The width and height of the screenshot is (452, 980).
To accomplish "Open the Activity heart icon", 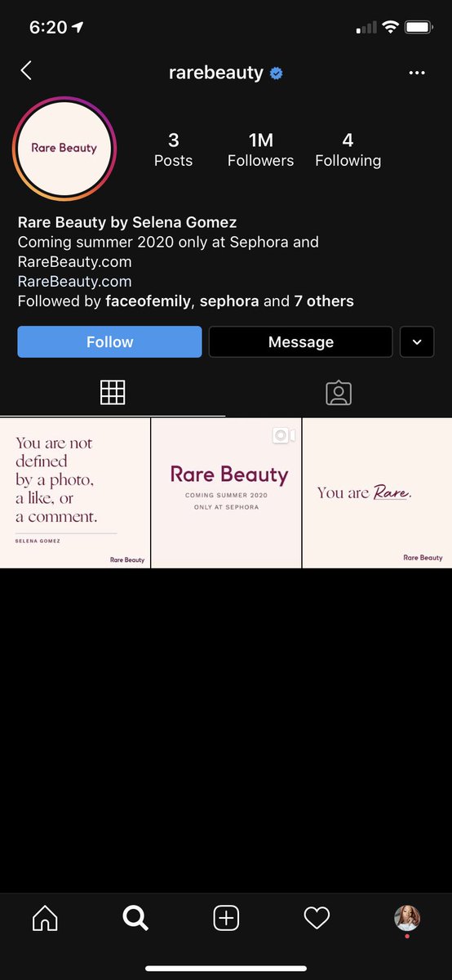I will point(317,919).
